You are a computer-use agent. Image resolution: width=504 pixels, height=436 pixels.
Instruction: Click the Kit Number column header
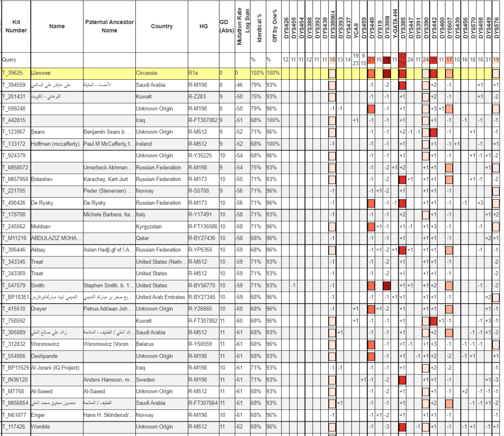click(16, 27)
